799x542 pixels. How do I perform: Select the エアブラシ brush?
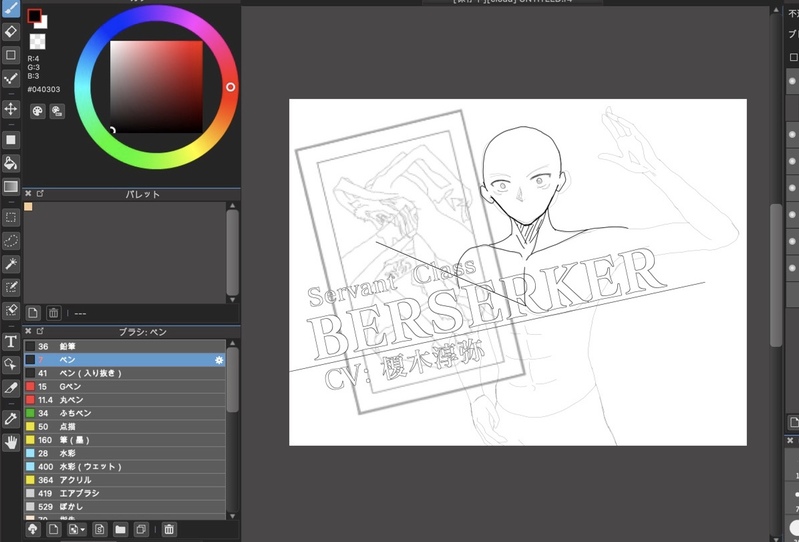coord(125,493)
